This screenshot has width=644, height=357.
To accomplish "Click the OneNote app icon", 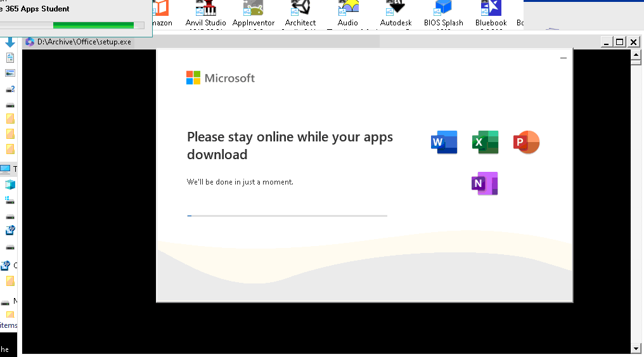I will 485,183.
